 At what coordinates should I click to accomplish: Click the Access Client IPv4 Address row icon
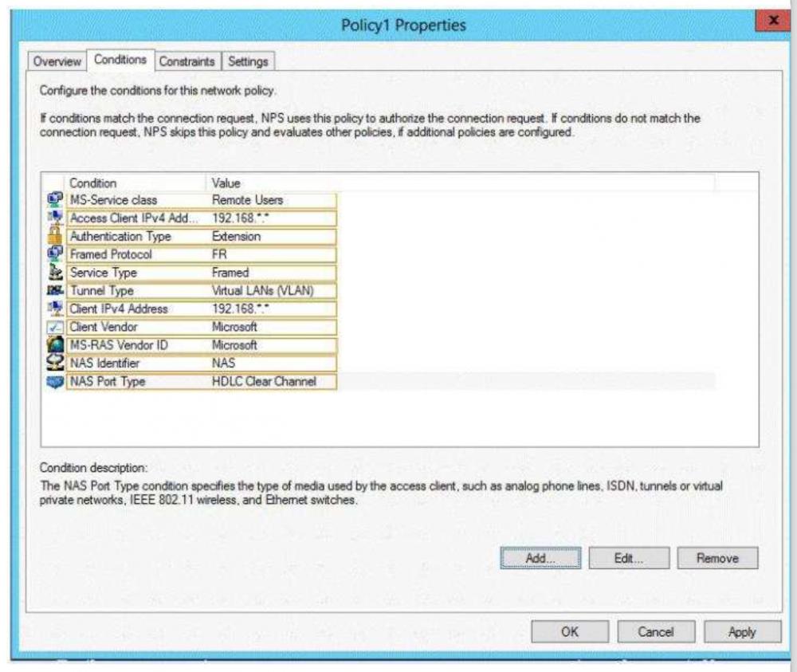tap(55, 218)
